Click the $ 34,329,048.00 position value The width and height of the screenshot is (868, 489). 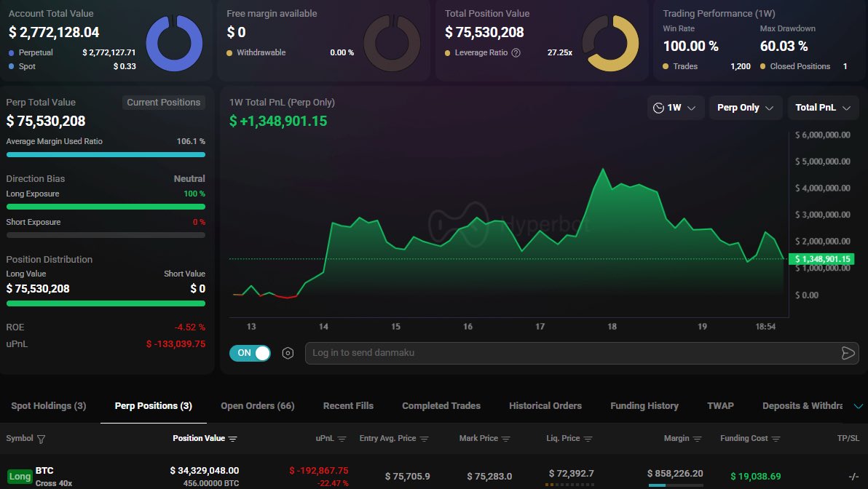[205, 471]
